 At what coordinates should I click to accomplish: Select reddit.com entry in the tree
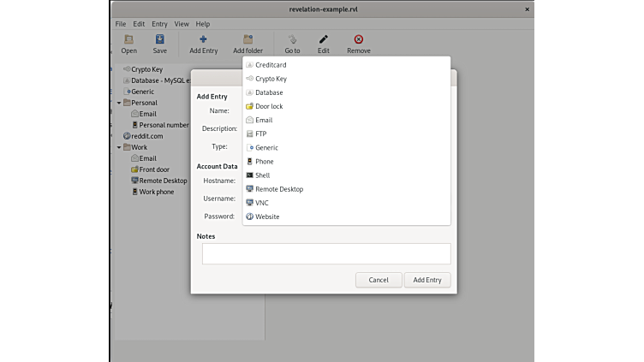146,135
